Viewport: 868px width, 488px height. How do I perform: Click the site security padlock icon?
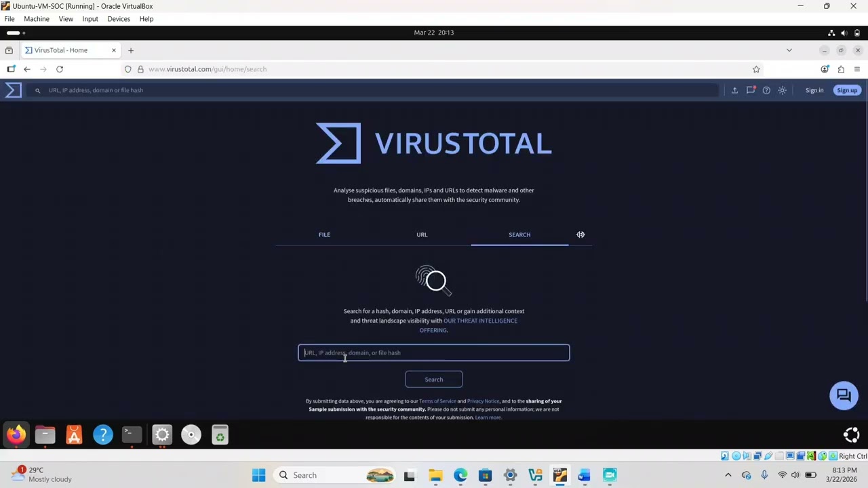click(140, 69)
